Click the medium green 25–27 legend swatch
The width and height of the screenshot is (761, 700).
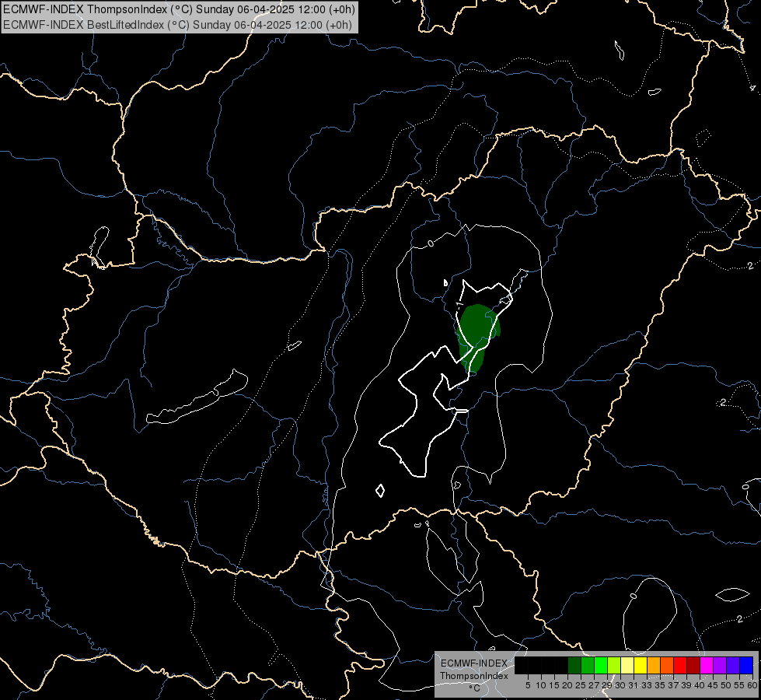[x=588, y=665]
